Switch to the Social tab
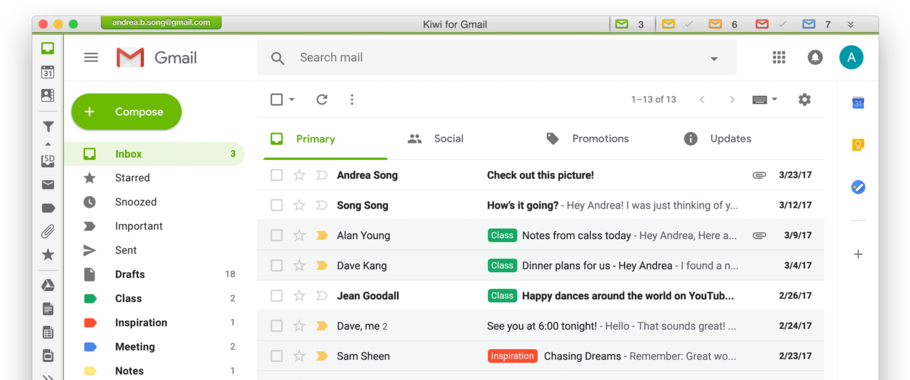 [436, 139]
